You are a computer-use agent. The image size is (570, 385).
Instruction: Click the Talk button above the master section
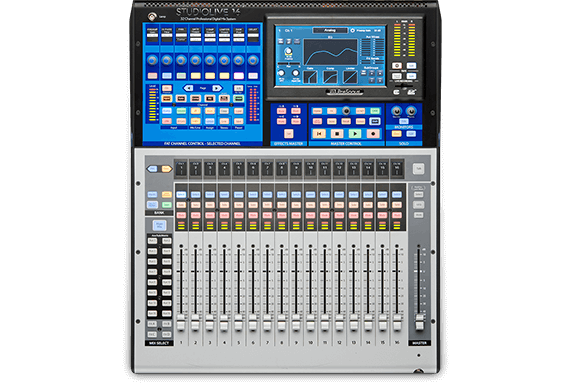[418, 169]
